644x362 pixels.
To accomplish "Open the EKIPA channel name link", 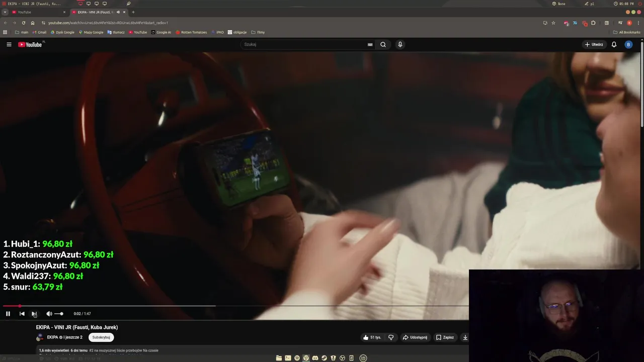I will tap(52, 337).
